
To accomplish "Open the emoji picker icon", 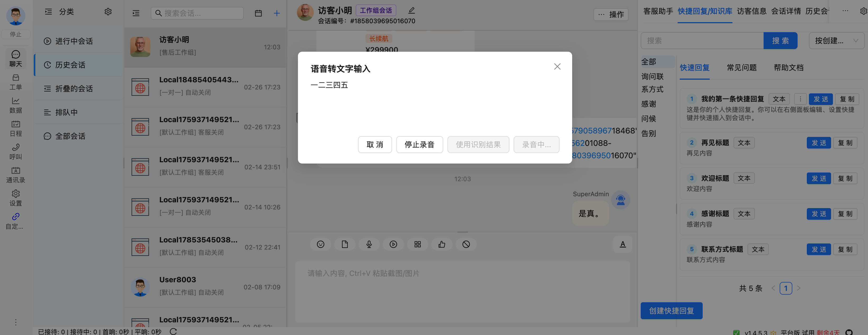I will (320, 244).
